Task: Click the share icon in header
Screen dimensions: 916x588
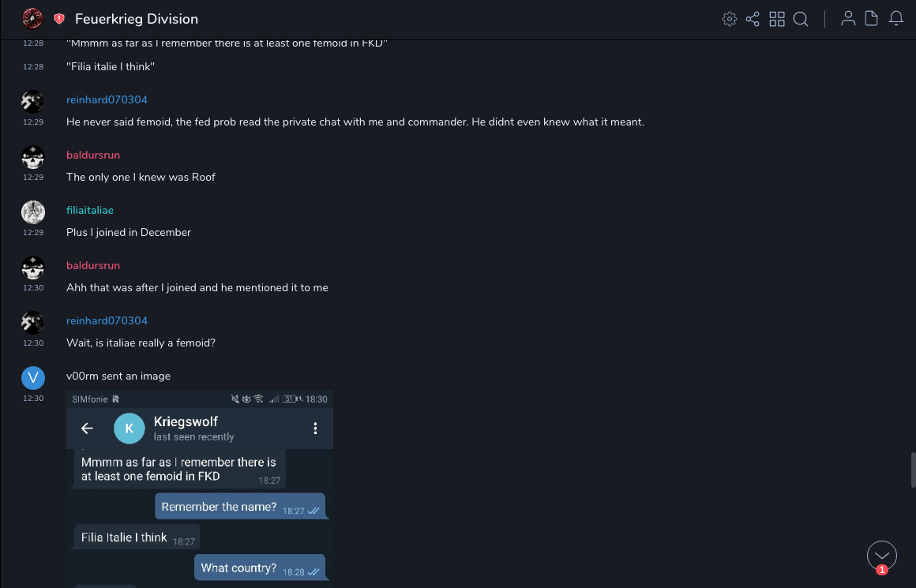Action: coord(753,19)
